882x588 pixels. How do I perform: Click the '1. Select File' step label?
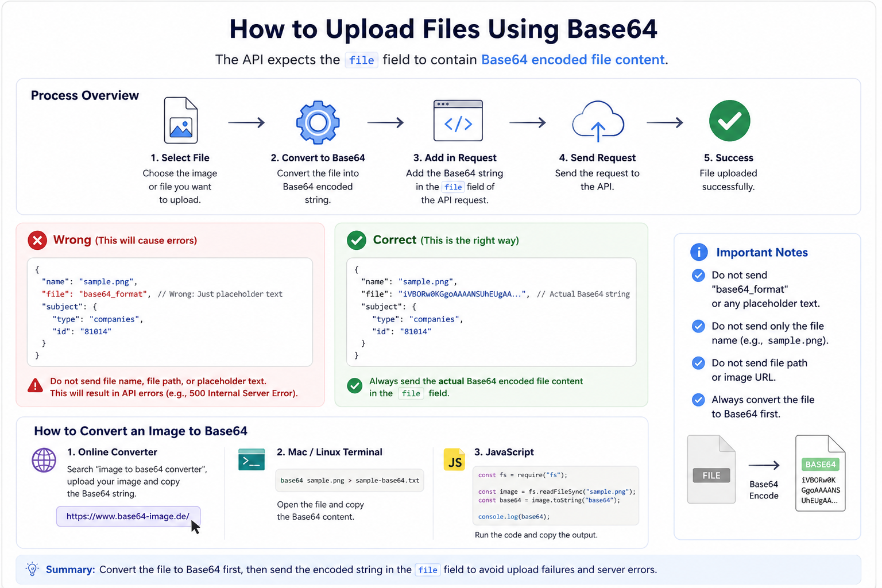(x=180, y=158)
